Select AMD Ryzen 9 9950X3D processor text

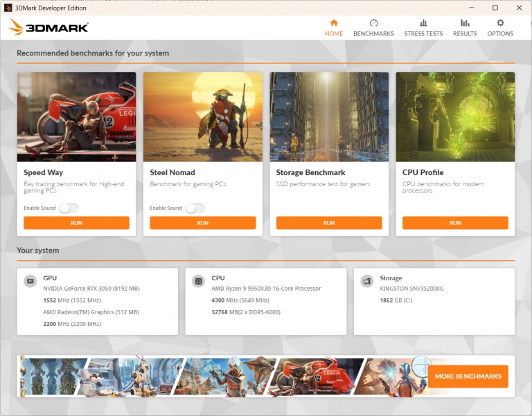[266, 289]
